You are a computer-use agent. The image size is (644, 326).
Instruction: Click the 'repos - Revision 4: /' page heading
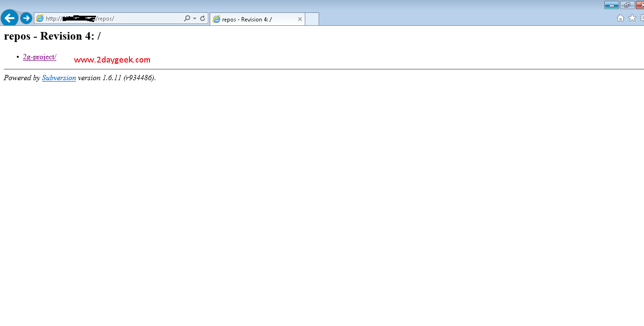click(52, 36)
